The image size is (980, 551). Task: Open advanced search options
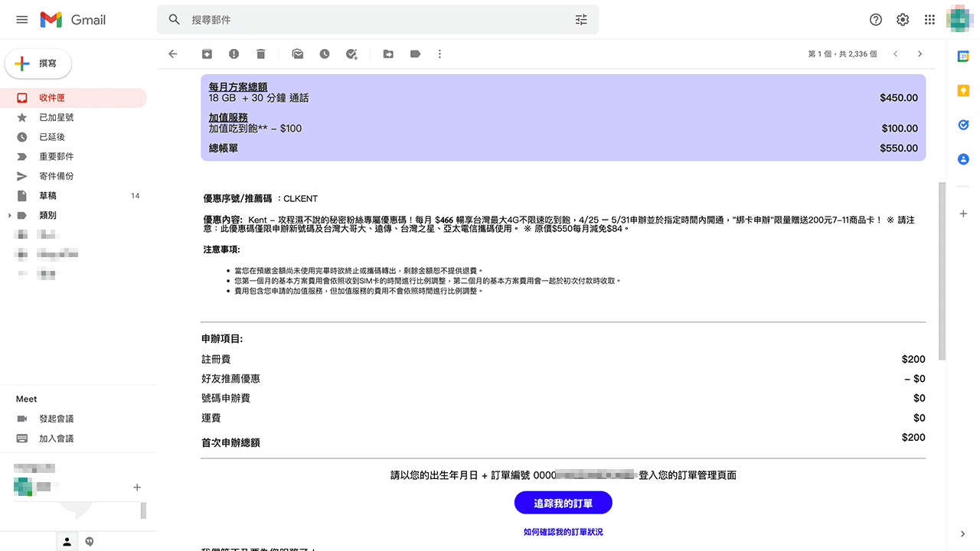[581, 19]
